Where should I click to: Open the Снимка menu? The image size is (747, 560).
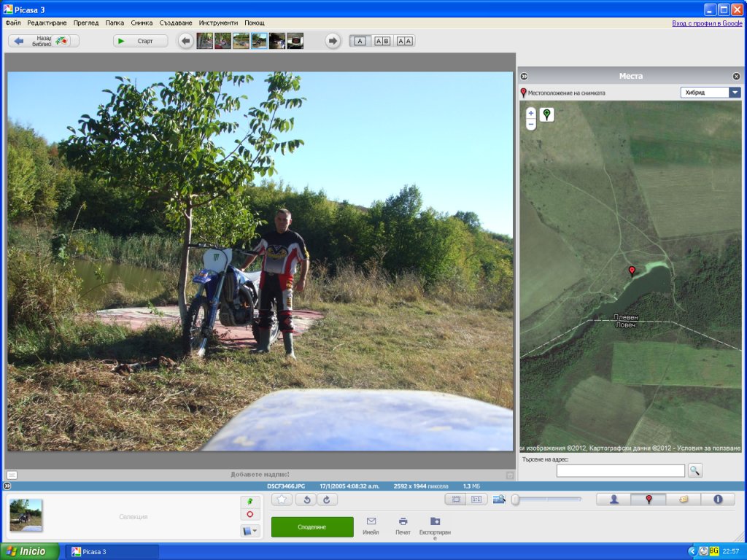pos(142,23)
